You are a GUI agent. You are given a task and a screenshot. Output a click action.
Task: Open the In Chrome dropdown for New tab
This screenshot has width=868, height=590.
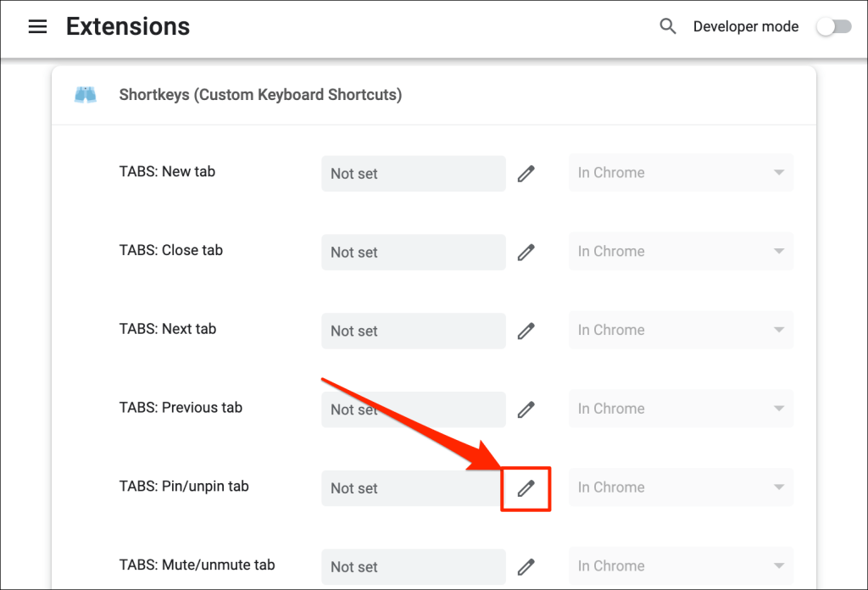681,173
